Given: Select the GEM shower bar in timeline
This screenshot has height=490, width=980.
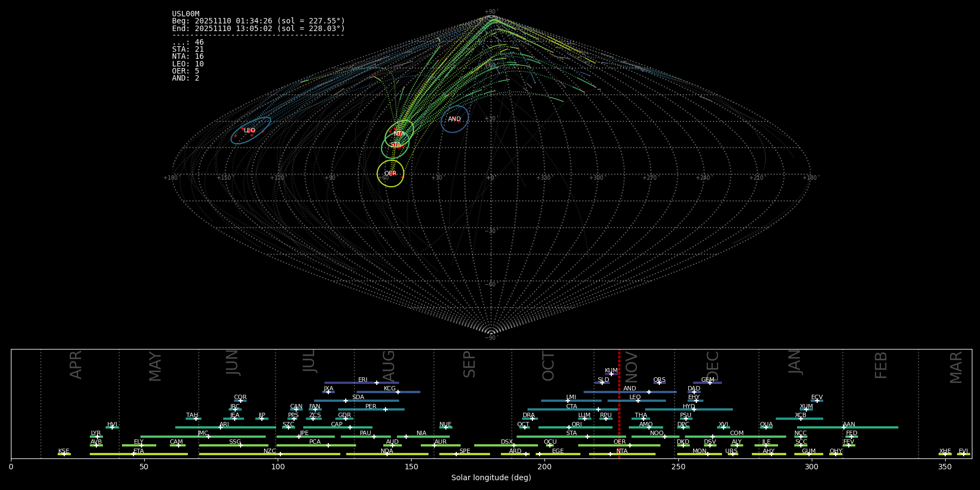Looking at the screenshot, I should point(707,383).
